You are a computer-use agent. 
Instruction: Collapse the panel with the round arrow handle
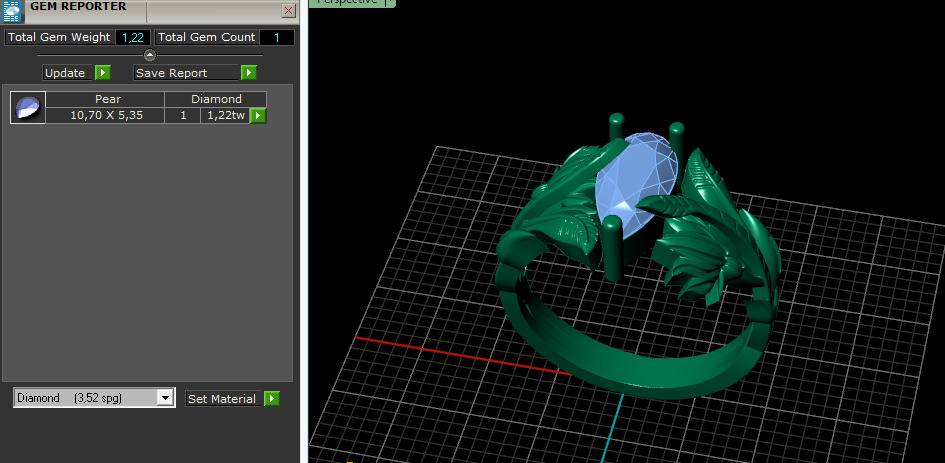(150, 55)
